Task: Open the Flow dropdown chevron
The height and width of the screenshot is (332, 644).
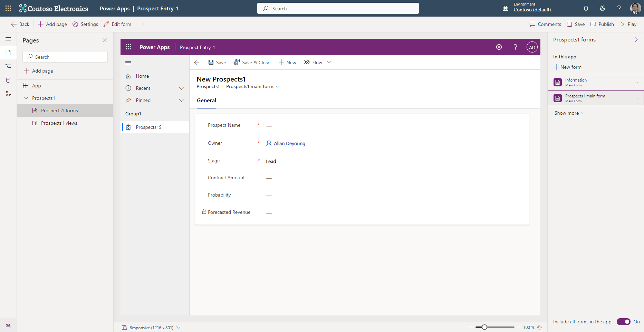Action: [329, 63]
